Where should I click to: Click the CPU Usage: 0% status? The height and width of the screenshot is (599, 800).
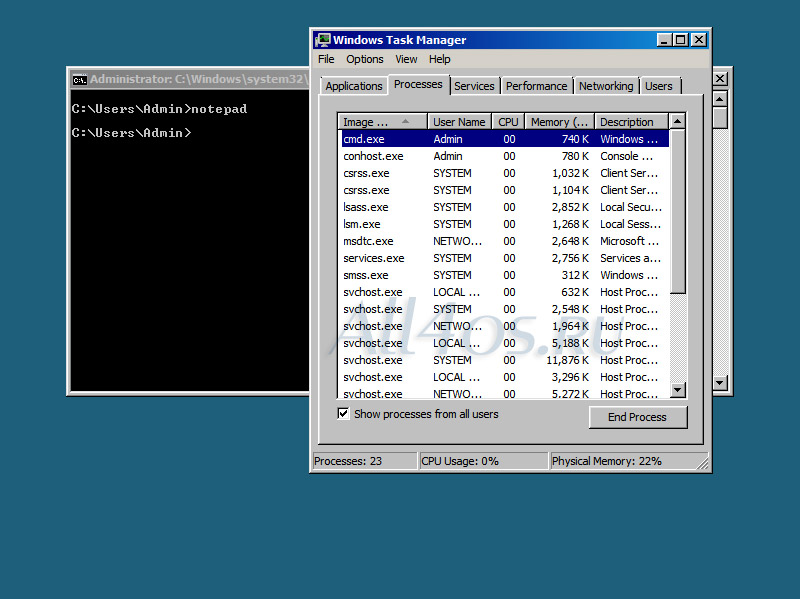click(483, 461)
